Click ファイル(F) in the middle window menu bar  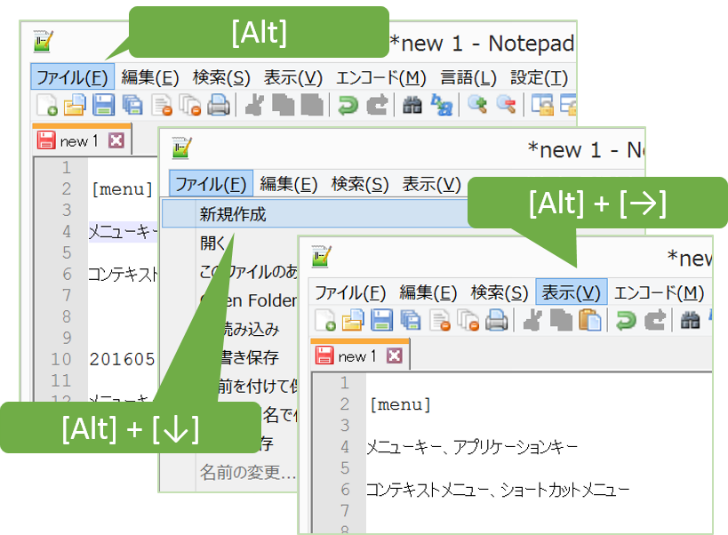click(x=211, y=184)
